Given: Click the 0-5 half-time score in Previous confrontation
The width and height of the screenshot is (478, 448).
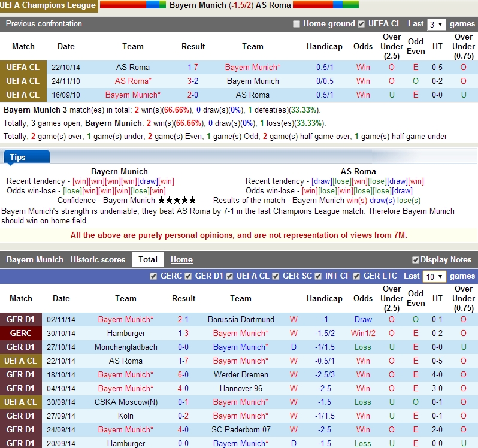Looking at the screenshot, I should pyautogui.click(x=437, y=67).
